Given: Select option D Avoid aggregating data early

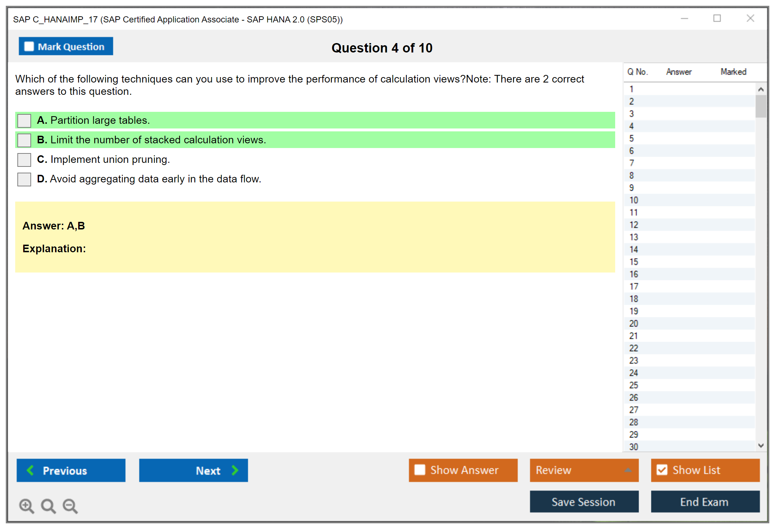Looking at the screenshot, I should click(24, 179).
